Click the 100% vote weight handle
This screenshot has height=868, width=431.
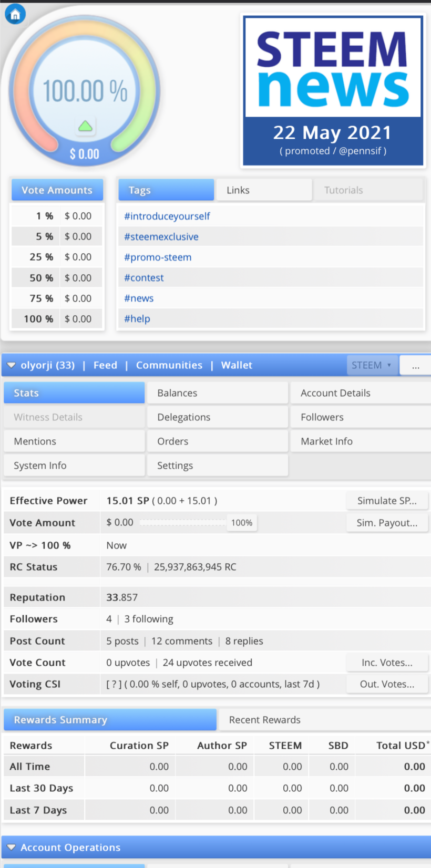coord(242,523)
